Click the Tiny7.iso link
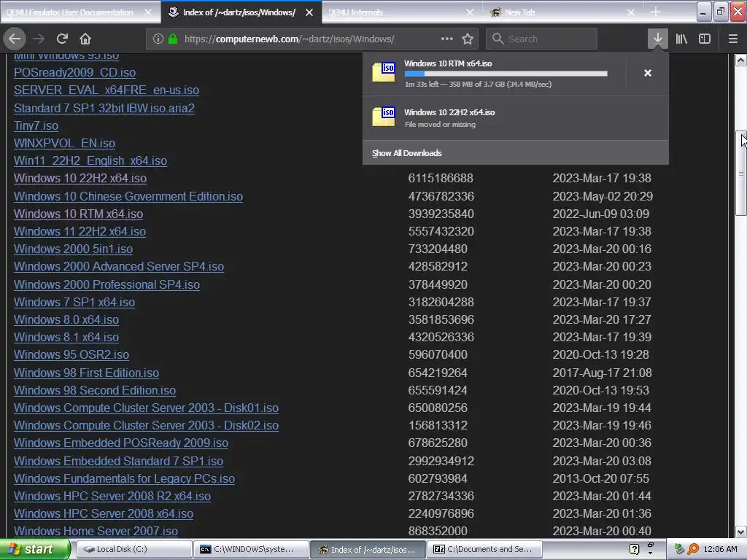Viewport: 747px width, 560px height. tap(36, 125)
